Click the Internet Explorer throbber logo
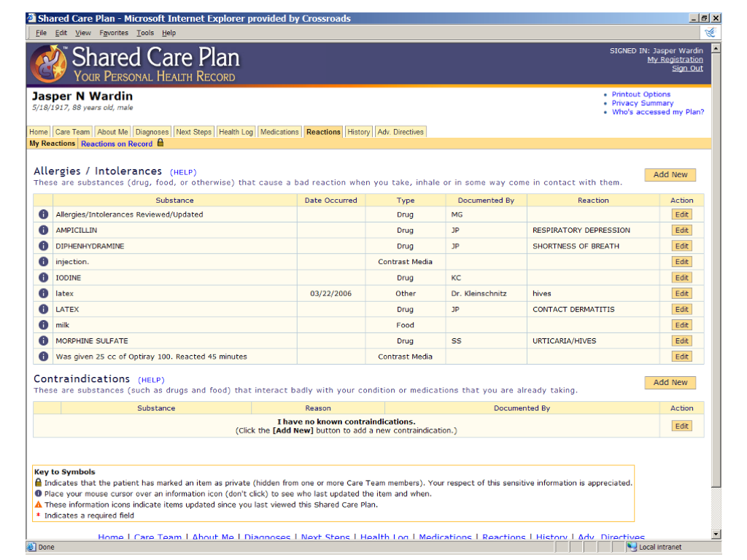Image resolution: width=747 pixels, height=560 pixels. tap(711, 32)
